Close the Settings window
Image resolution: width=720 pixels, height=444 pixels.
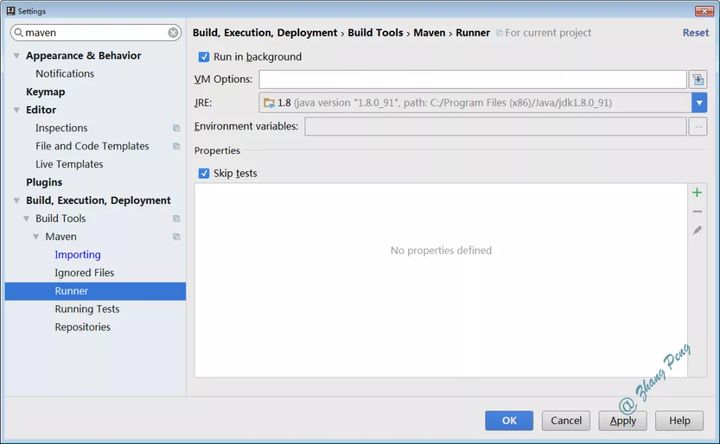click(703, 11)
